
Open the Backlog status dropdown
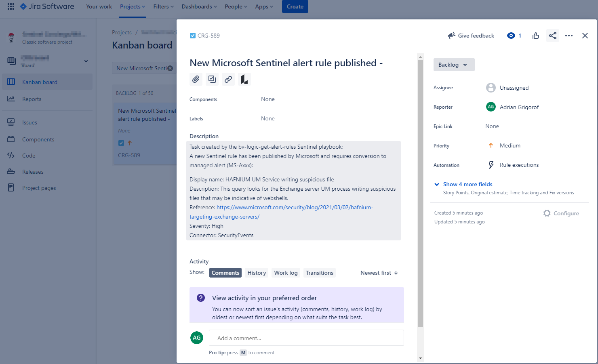(x=454, y=65)
